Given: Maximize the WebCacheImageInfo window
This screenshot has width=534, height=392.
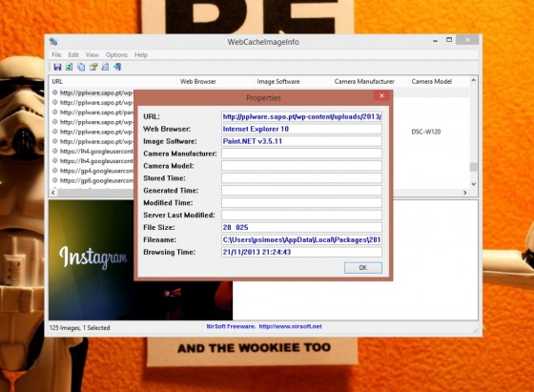Looking at the screenshot, I should [x=449, y=40].
